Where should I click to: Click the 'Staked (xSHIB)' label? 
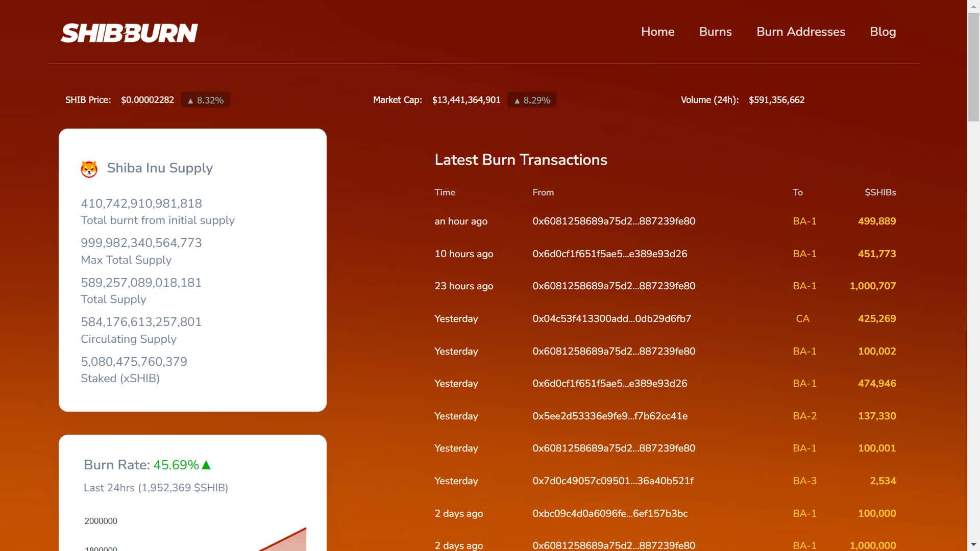[x=120, y=378]
